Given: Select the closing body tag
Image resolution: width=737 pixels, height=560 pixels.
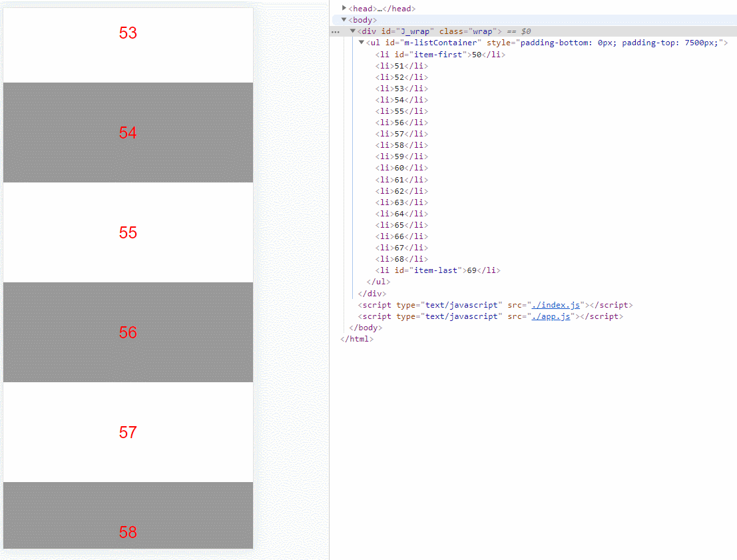Looking at the screenshot, I should click(366, 328).
